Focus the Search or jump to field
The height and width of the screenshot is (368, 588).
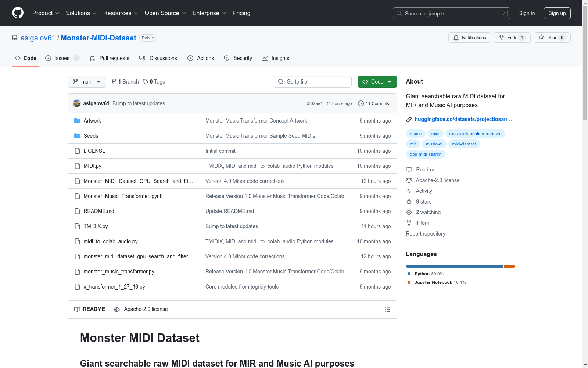point(452,13)
